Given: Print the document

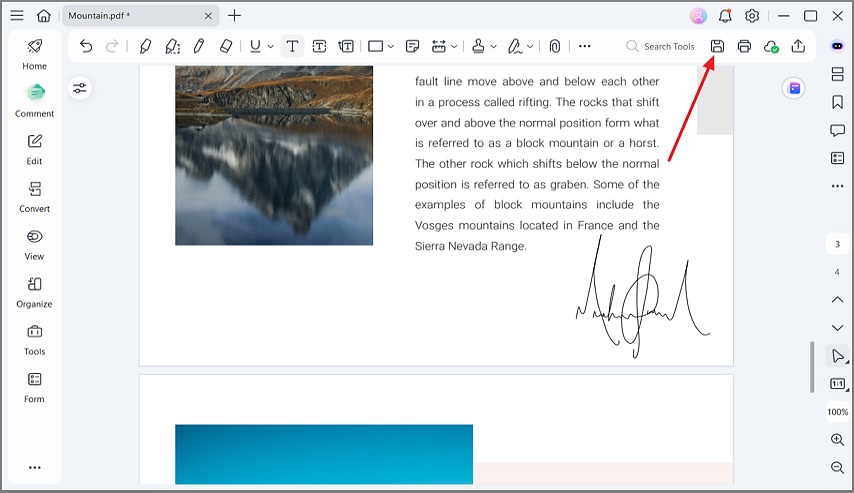Looking at the screenshot, I should 744,46.
